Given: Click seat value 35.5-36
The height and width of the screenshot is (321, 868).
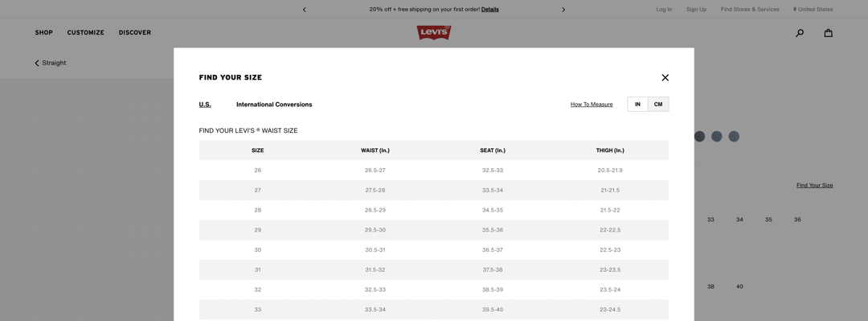Looking at the screenshot, I should click(x=493, y=230).
